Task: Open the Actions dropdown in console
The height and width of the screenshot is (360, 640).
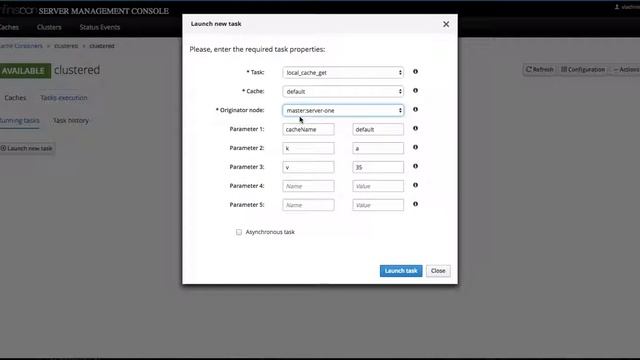Action: click(626, 69)
